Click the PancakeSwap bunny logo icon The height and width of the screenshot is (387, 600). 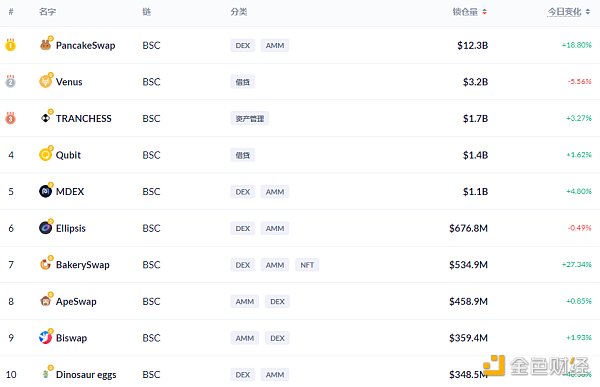46,45
